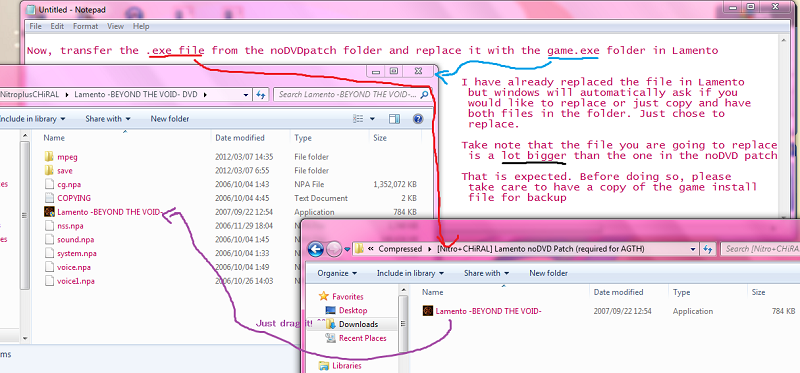Click the Notepad title bar icon
The width and height of the screenshot is (800, 373).
[x=31, y=9]
